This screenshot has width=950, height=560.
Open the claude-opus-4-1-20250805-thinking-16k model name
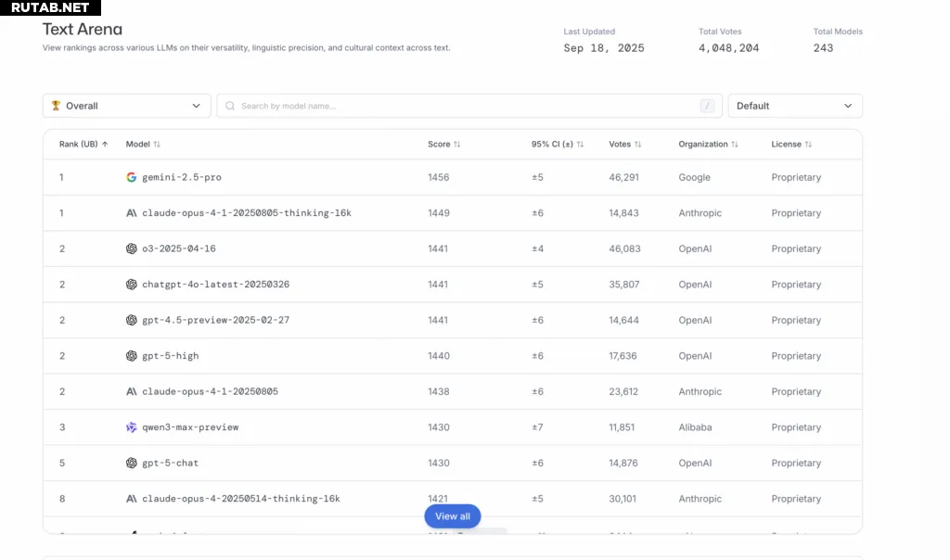[247, 213]
